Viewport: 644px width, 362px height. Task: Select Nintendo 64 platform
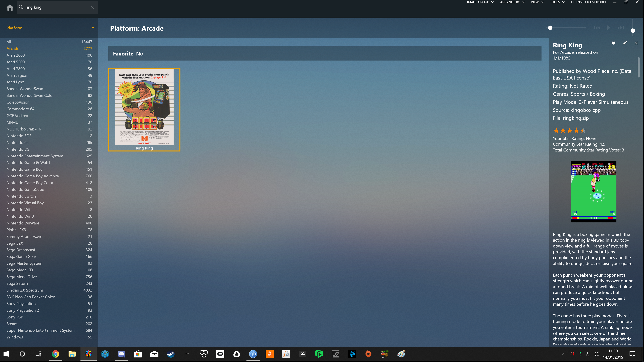pos(49,143)
